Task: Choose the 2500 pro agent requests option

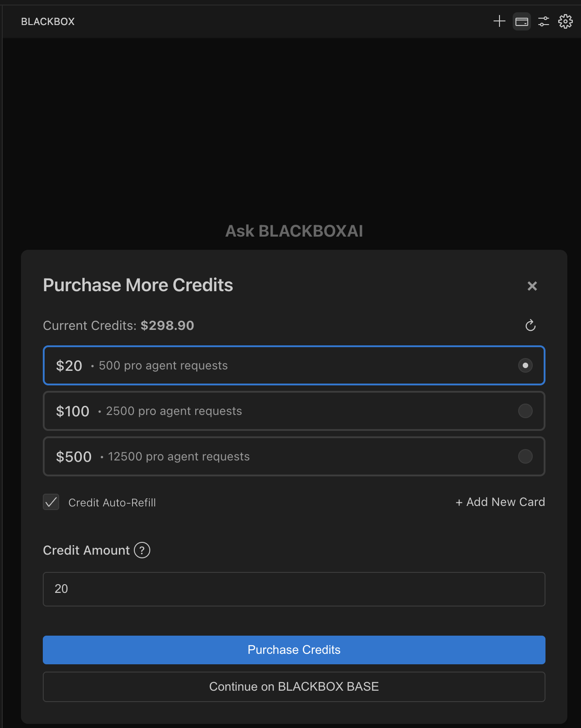Action: click(174, 411)
